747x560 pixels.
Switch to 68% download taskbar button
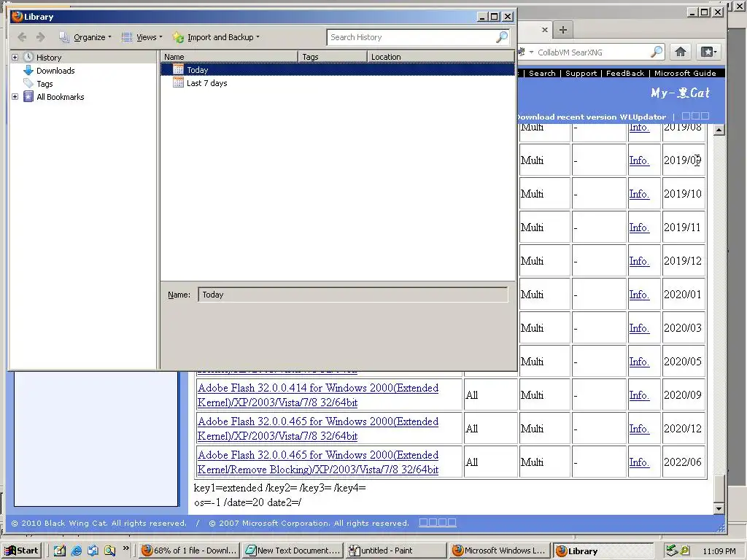190,551
